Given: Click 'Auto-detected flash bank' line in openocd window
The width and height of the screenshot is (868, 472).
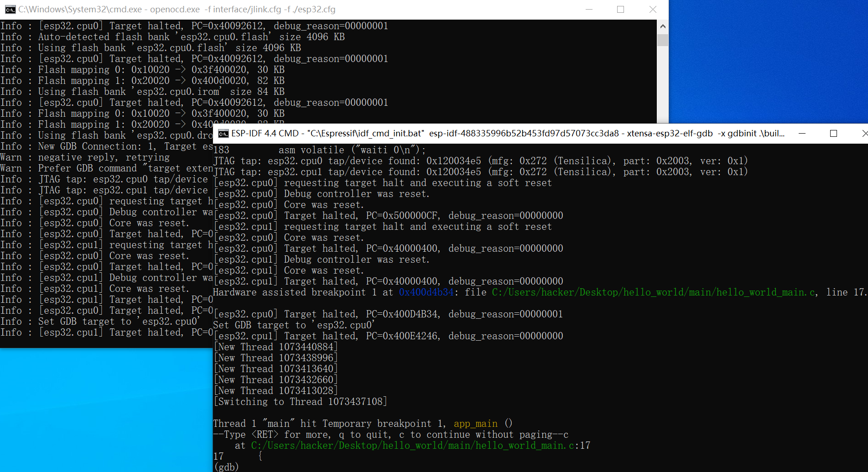Looking at the screenshot, I should 172,37.
